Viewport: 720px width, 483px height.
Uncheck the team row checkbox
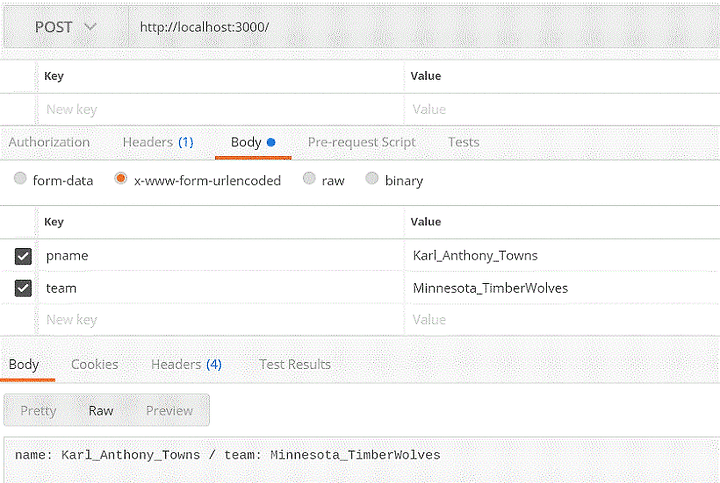point(23,288)
